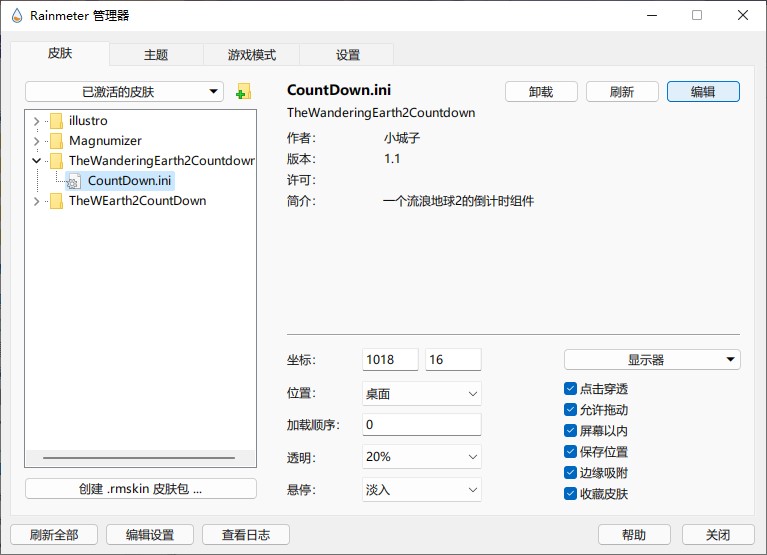Image resolution: width=767 pixels, height=555 pixels.
Task: Open the 悬停 combo box showing 淡入
Action: 422,489
